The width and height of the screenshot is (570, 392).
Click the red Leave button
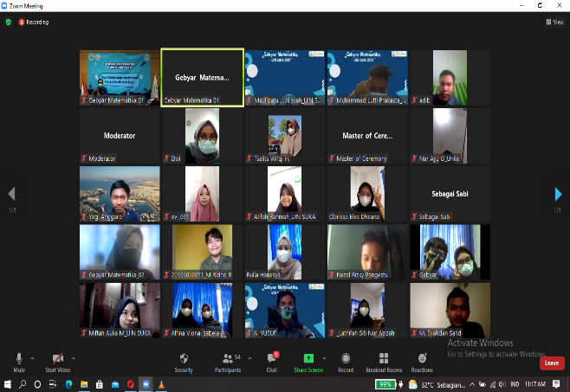552,363
